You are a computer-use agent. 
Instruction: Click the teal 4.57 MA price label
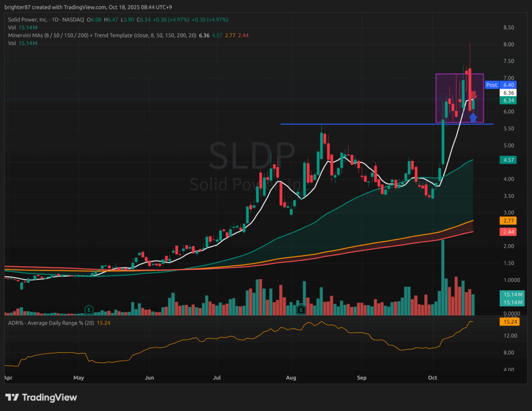tap(509, 161)
